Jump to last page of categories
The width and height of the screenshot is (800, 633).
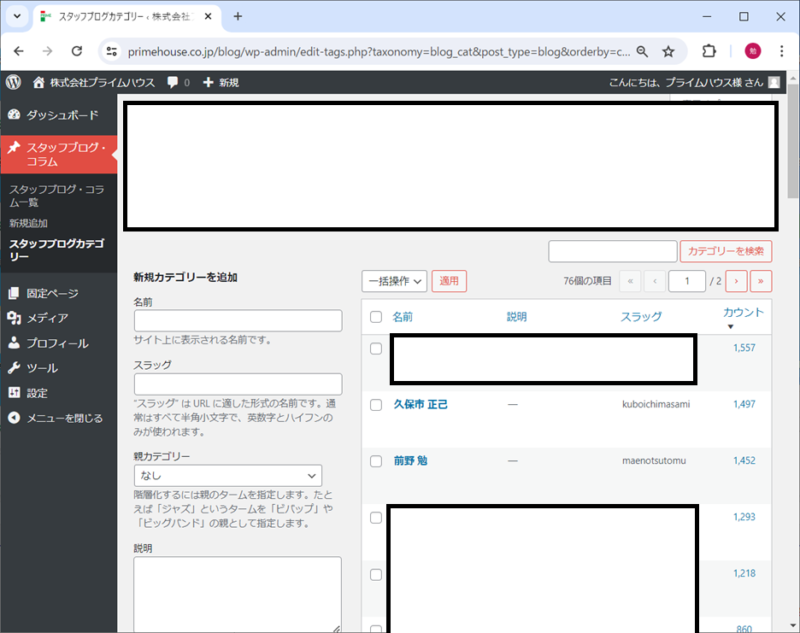tap(761, 281)
